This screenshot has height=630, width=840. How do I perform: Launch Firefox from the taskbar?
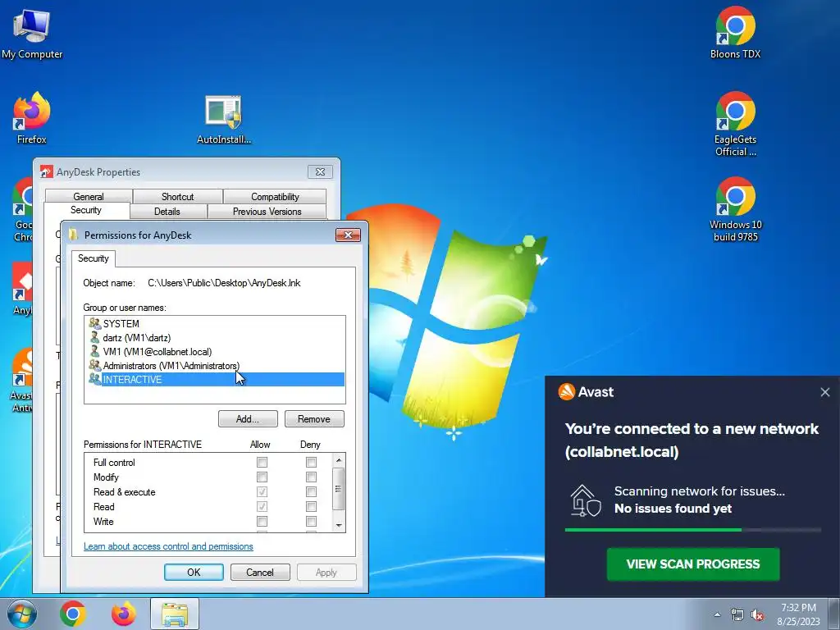click(123, 614)
